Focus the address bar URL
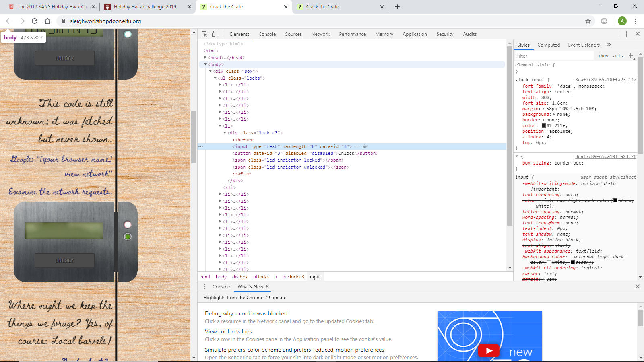Viewport: 644px width, 362px height. 105,21
